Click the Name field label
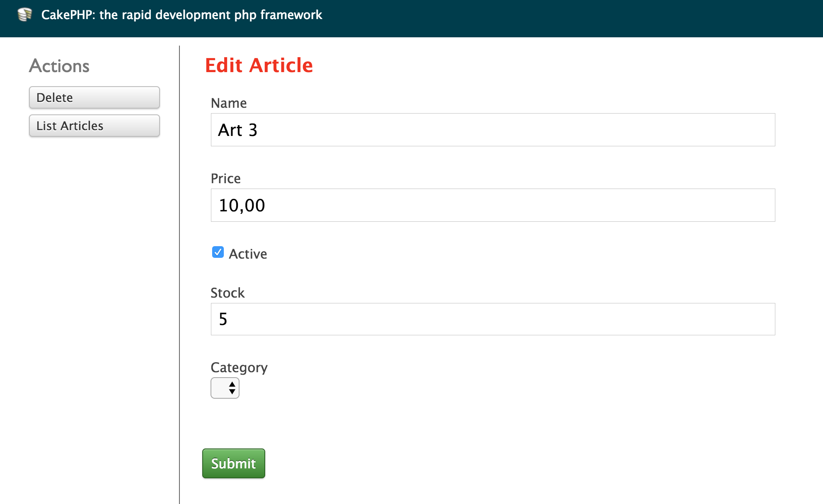 pos(229,103)
